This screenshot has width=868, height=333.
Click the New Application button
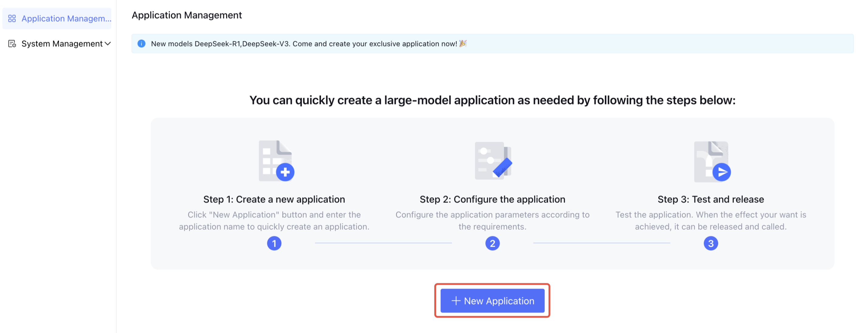pyautogui.click(x=492, y=301)
